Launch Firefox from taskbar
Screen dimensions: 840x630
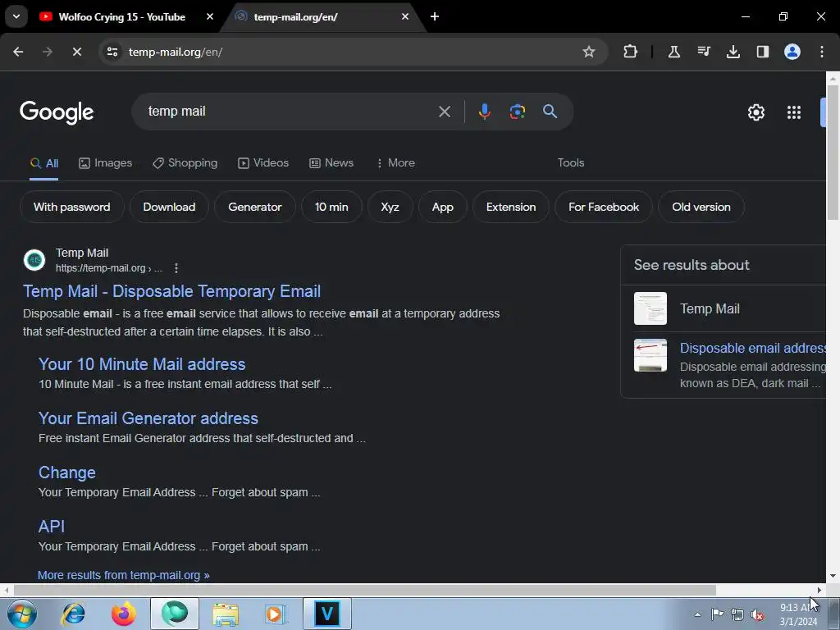pos(124,614)
